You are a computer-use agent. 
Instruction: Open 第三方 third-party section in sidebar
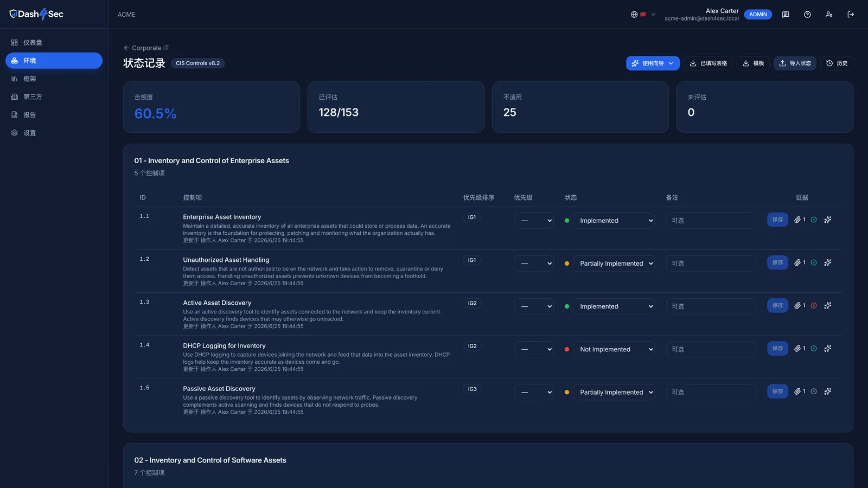54,97
